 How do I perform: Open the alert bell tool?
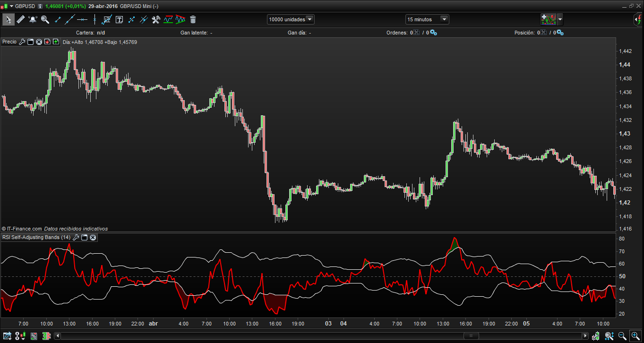[33, 19]
